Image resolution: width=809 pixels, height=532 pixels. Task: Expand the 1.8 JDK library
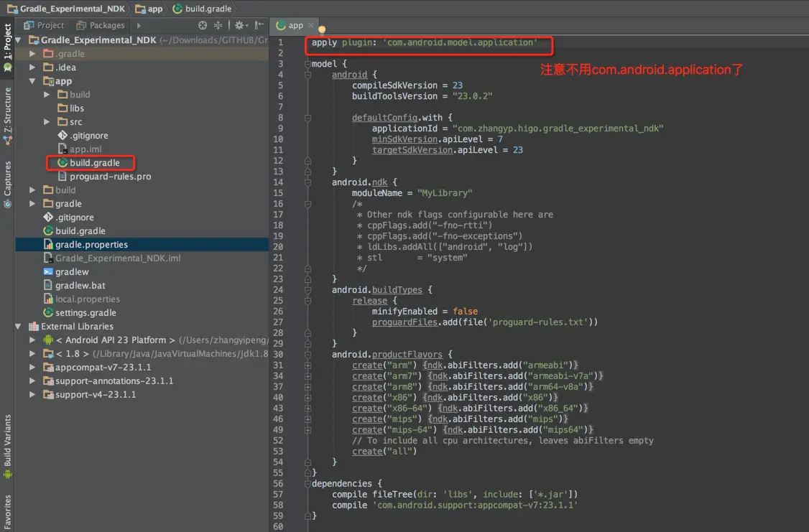[32, 354]
